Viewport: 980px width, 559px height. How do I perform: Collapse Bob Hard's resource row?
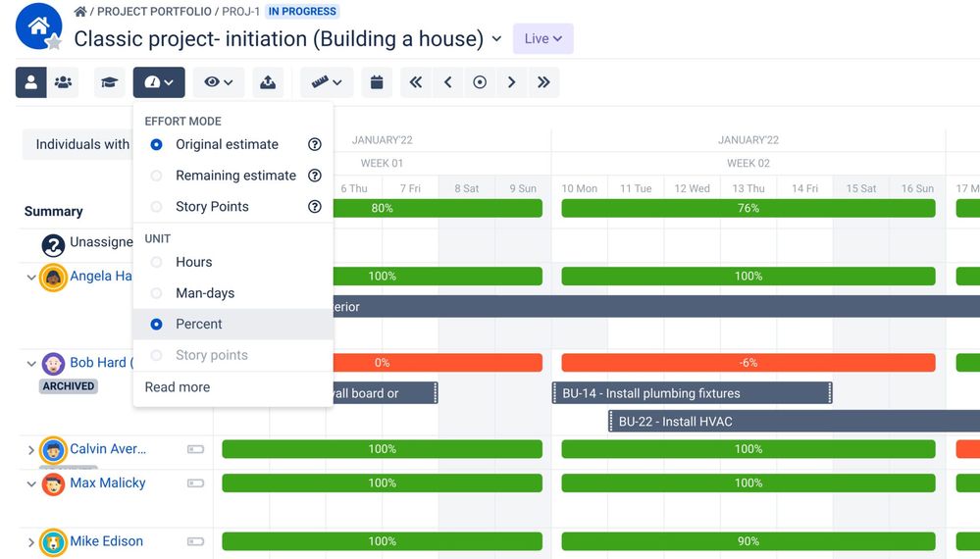31,364
